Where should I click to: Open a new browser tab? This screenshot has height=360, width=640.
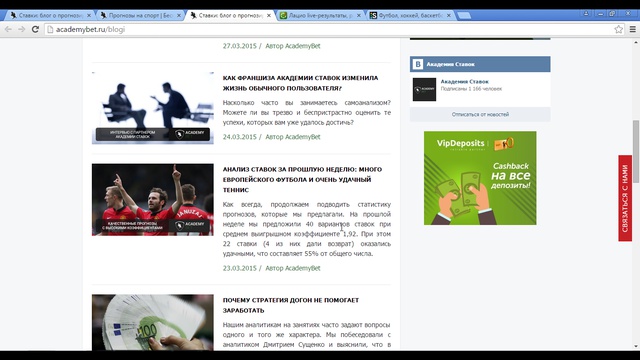464,16
